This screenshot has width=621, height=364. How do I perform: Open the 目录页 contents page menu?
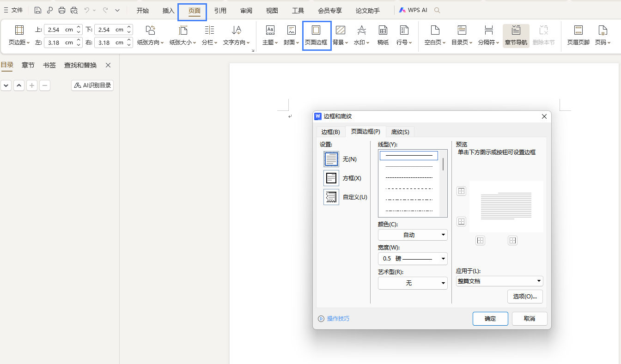point(462,36)
